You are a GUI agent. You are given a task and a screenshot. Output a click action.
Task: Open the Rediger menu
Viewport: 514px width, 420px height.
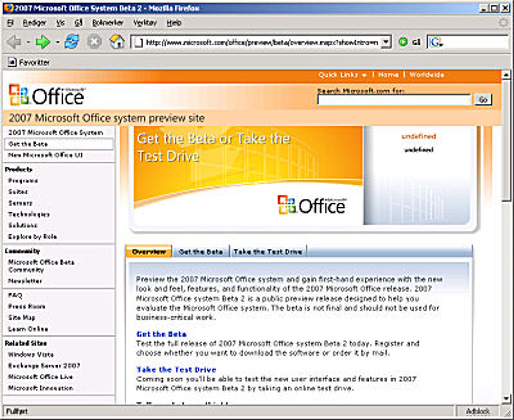click(34, 23)
